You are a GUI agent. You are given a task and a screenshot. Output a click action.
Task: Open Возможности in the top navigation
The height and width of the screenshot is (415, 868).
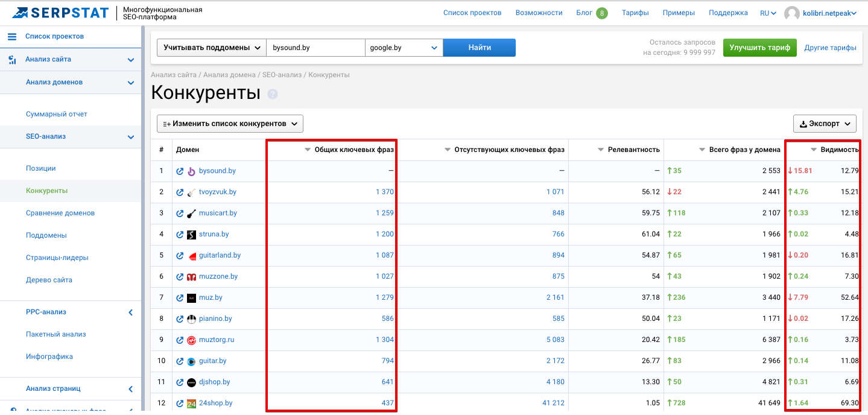pos(539,13)
